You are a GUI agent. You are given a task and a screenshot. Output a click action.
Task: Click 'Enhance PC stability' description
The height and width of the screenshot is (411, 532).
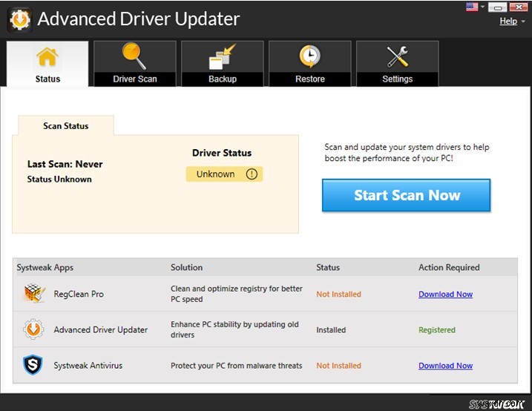[x=234, y=329]
